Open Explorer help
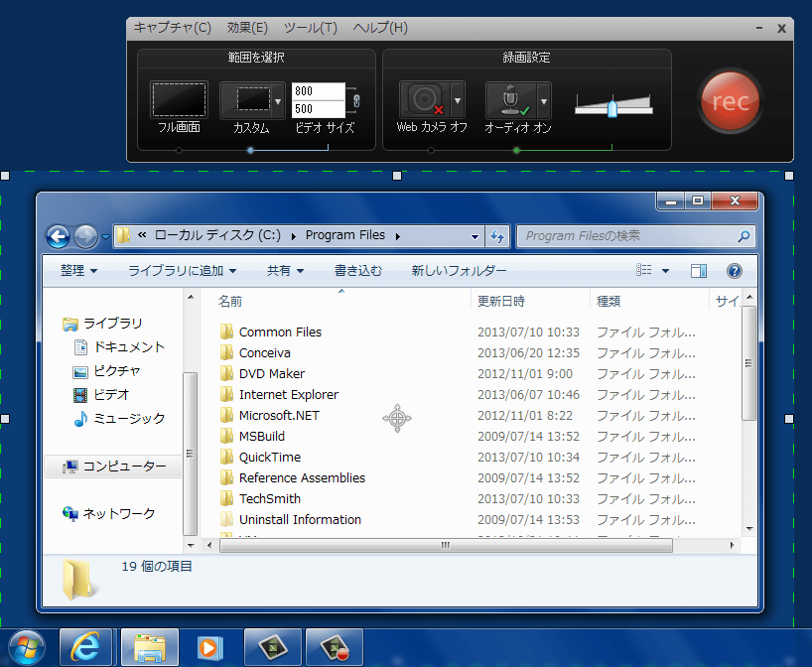This screenshot has height=667, width=812. [x=735, y=270]
